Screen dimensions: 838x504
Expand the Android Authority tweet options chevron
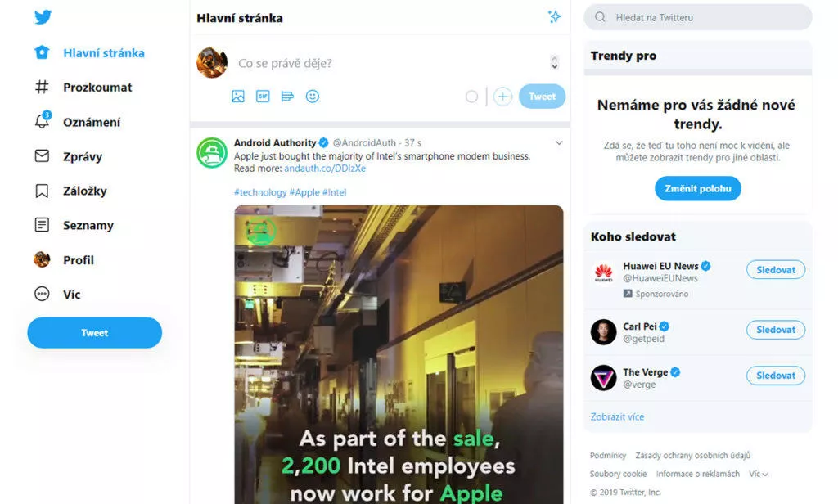(x=558, y=142)
